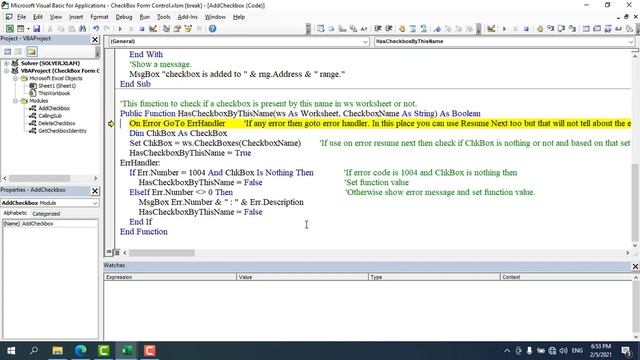
Task: Toggle Design Mode icon in Standard toolbar
Action: coord(153,29)
